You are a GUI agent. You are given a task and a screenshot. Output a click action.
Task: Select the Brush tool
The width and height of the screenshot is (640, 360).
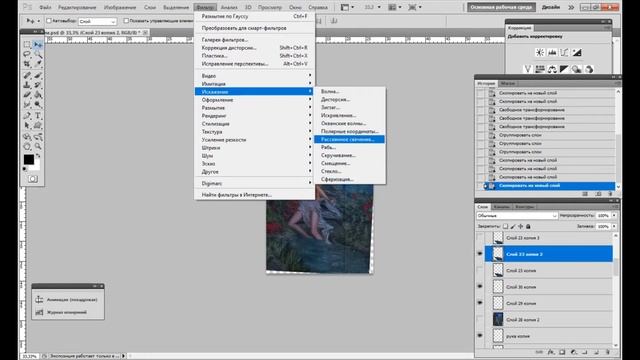point(38,76)
